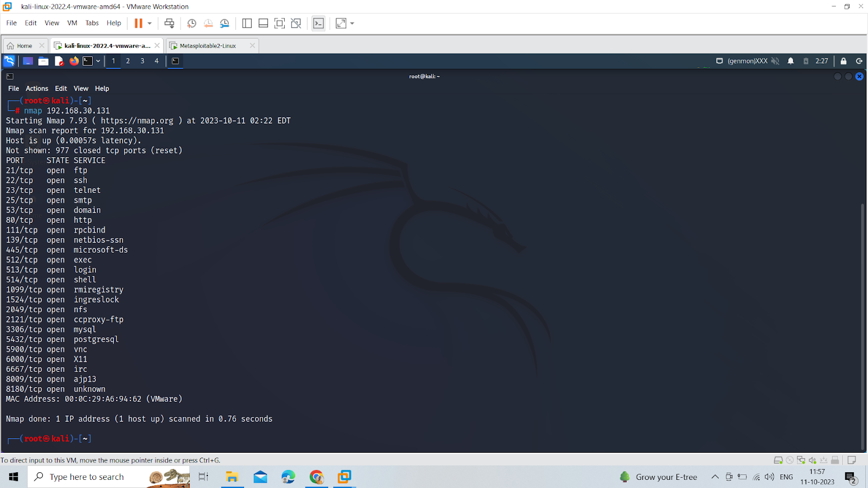
Task: Click the 2:27 clock in the Kali panel
Action: 822,61
